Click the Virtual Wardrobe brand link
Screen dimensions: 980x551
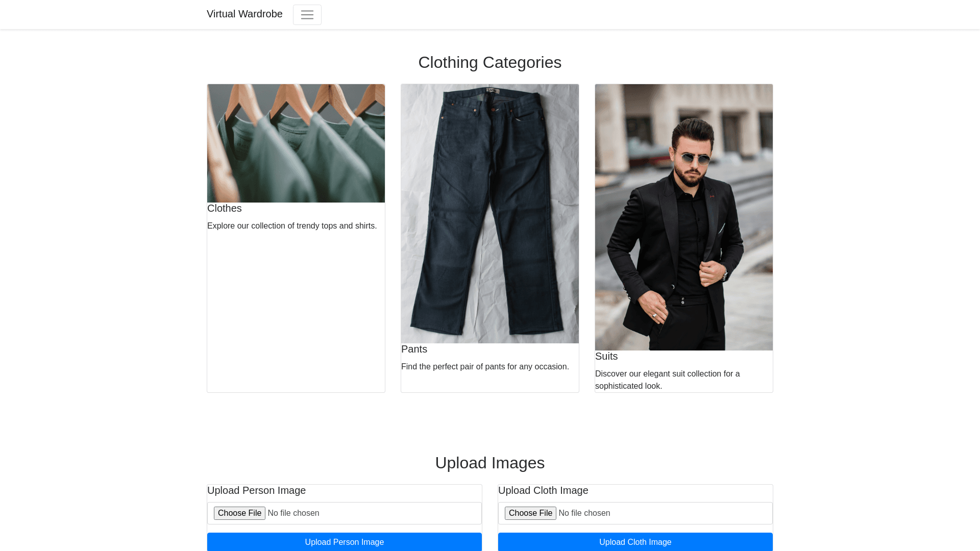(244, 14)
